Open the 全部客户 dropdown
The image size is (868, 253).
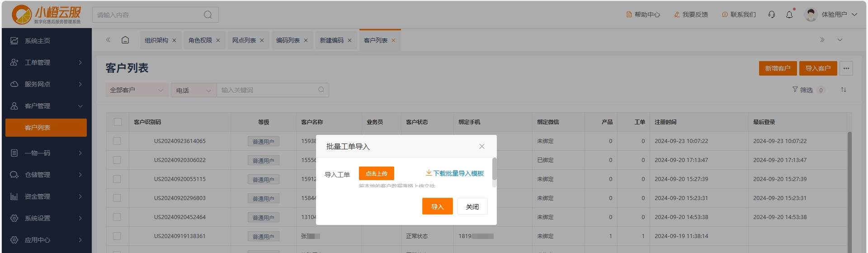point(136,90)
